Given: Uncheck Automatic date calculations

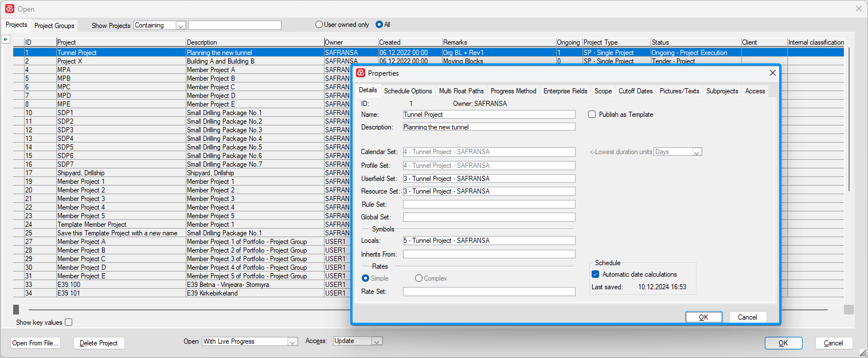Looking at the screenshot, I should (595, 274).
